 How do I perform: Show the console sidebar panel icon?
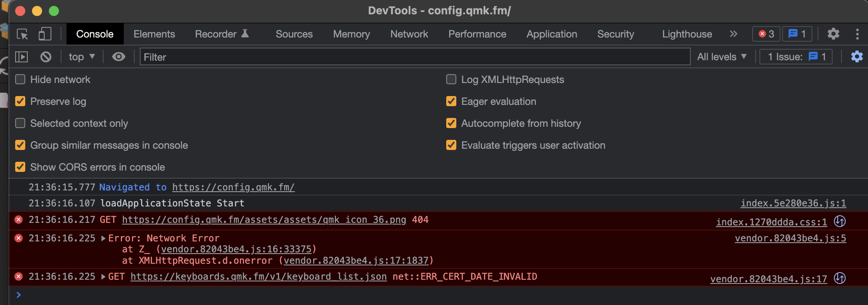(21, 57)
